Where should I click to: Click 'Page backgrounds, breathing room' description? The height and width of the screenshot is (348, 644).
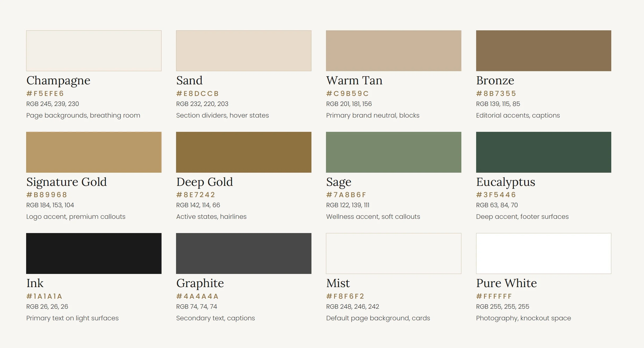pos(83,115)
